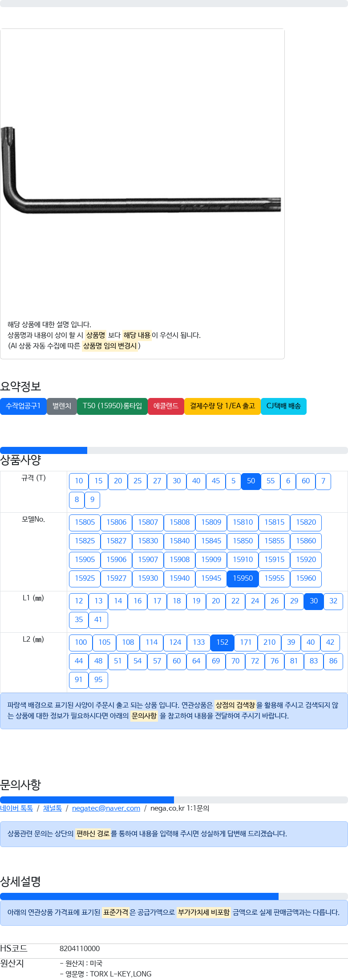Select model number 15960 in last row
This screenshot has width=348, height=980.
point(306,578)
